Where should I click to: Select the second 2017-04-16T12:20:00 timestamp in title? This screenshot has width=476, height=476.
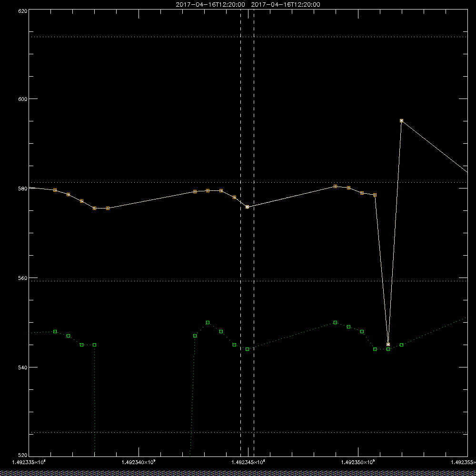click(286, 5)
